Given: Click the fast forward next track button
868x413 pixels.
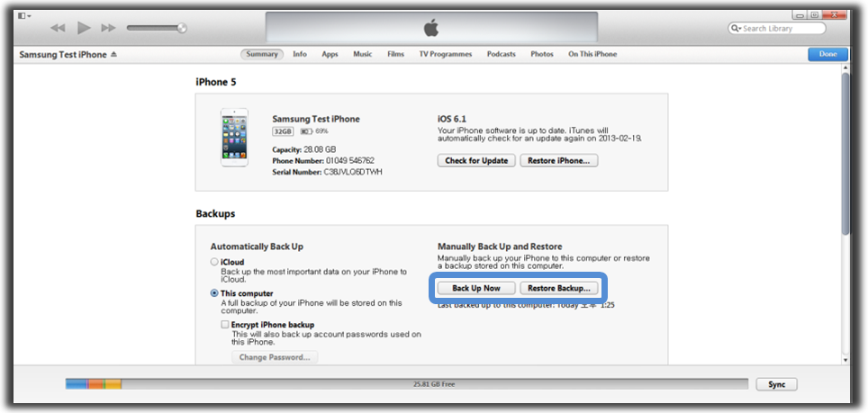Looking at the screenshot, I should tap(108, 28).
